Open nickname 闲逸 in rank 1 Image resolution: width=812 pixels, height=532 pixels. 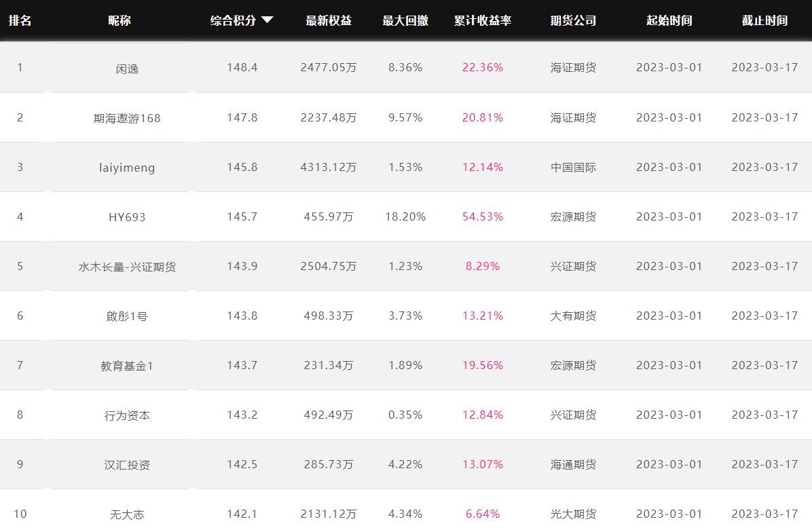point(127,69)
